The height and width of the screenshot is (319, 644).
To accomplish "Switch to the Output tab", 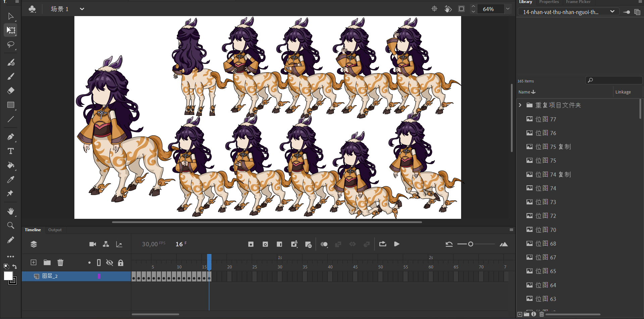I will [55, 230].
